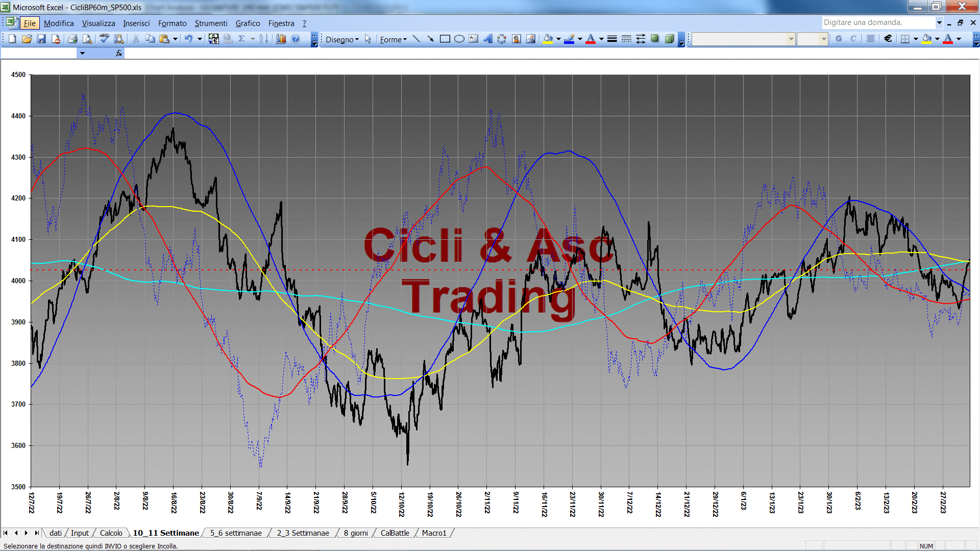The height and width of the screenshot is (551, 980).
Task: Select Objects pointer tool
Action: pyautogui.click(x=368, y=39)
